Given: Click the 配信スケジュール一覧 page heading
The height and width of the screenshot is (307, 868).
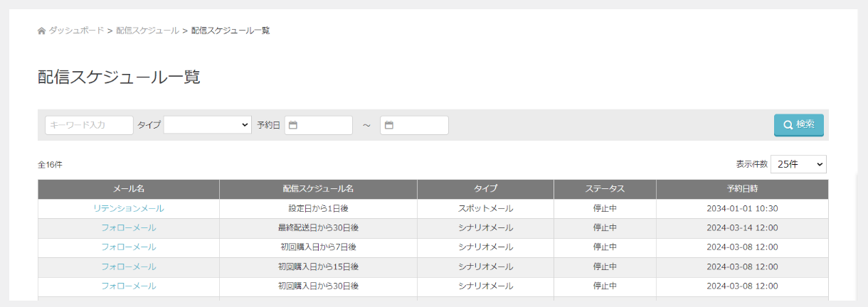Looking at the screenshot, I should click(x=119, y=77).
